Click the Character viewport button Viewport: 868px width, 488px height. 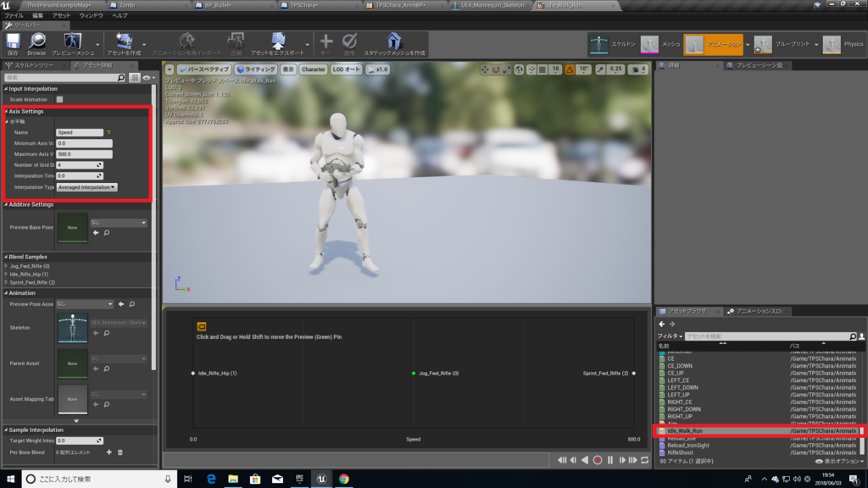[314, 69]
